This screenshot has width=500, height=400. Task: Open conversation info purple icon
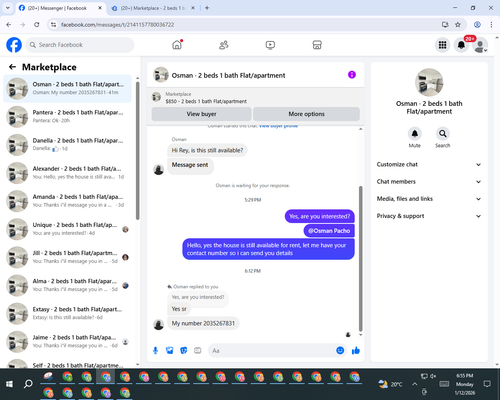pos(352,75)
